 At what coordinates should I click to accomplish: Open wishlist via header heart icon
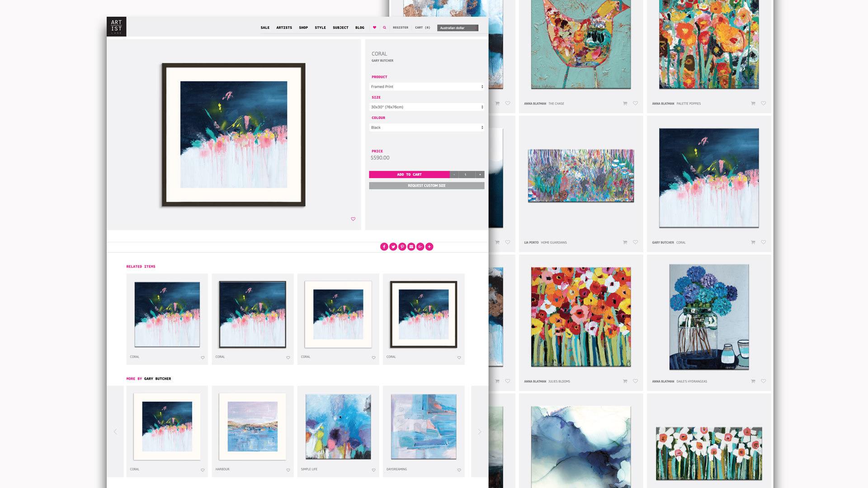tap(374, 28)
